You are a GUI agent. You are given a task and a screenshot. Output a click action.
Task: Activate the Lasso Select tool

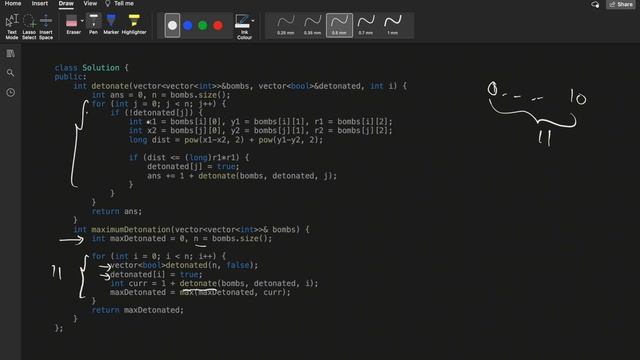(x=29, y=27)
